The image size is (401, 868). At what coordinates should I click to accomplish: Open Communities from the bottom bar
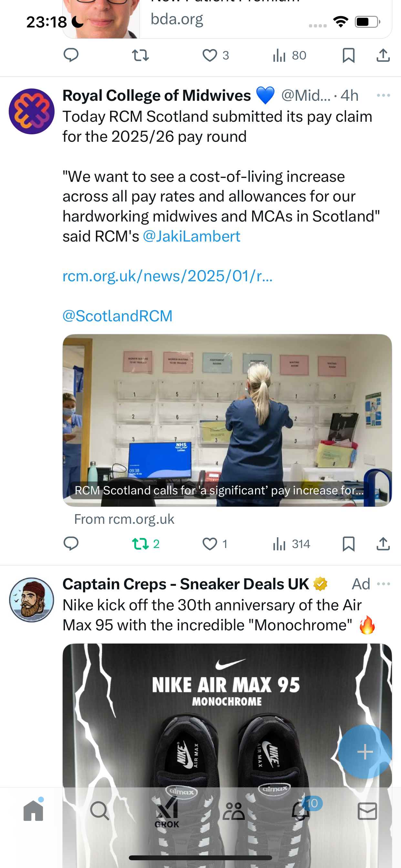[x=233, y=811]
